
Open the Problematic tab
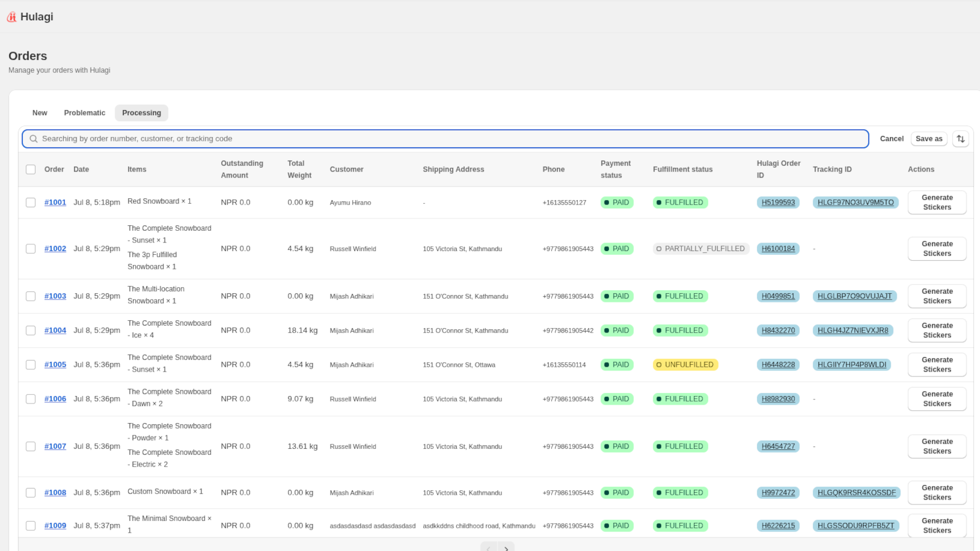coord(85,113)
